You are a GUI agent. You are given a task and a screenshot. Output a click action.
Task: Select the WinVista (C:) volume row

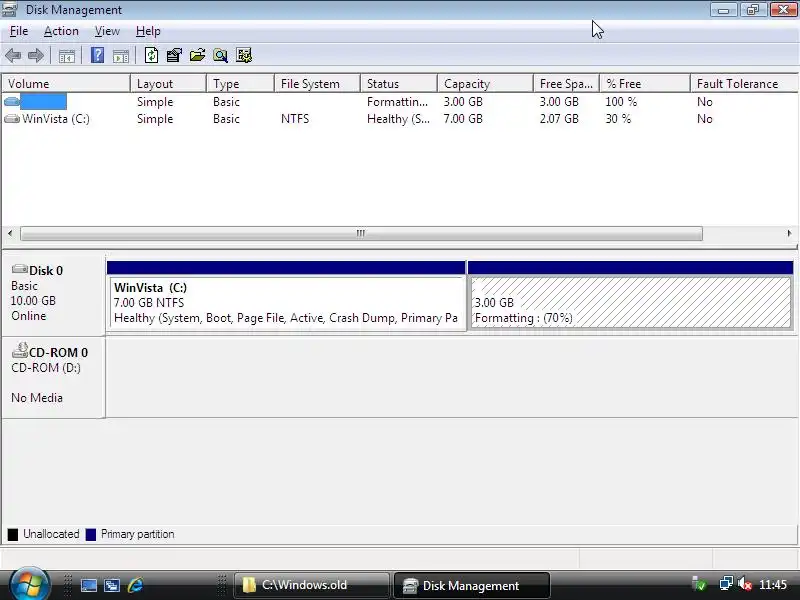click(x=399, y=119)
